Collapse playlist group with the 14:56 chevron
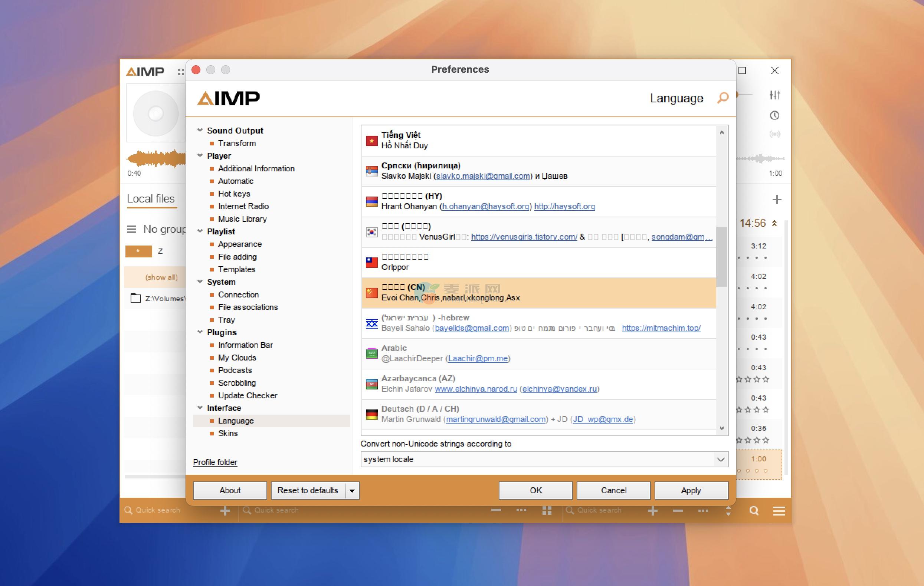The width and height of the screenshot is (924, 586). (x=774, y=223)
